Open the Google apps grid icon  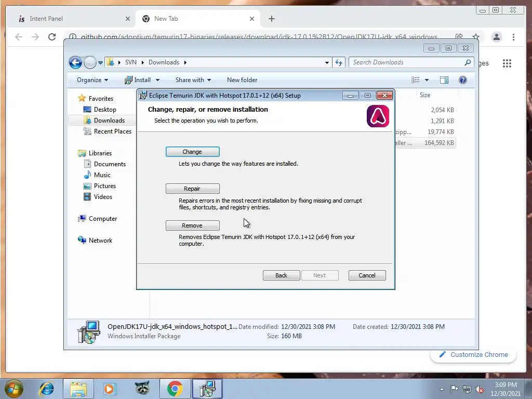point(507,63)
